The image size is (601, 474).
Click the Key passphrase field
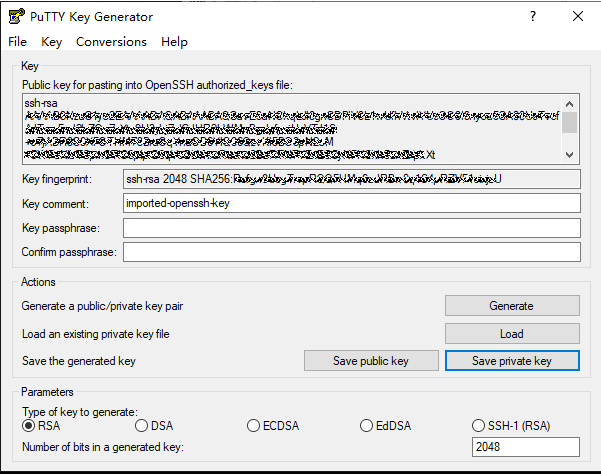[351, 228]
